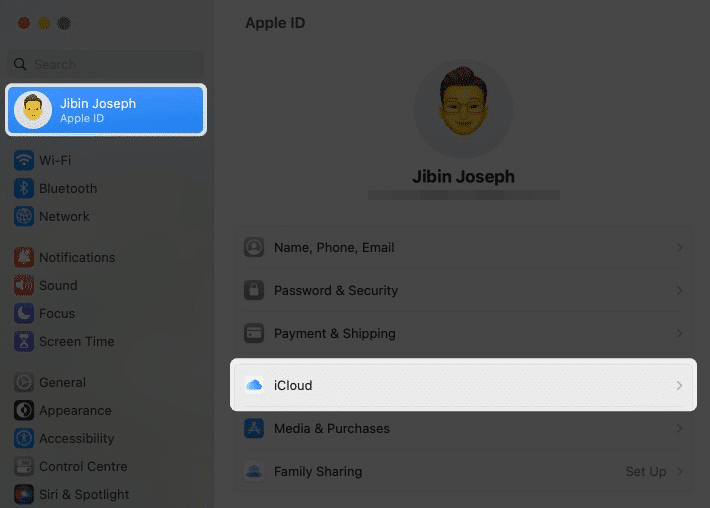The height and width of the screenshot is (508, 710).
Task: Click Family Sharing label
Action: pyautogui.click(x=318, y=471)
